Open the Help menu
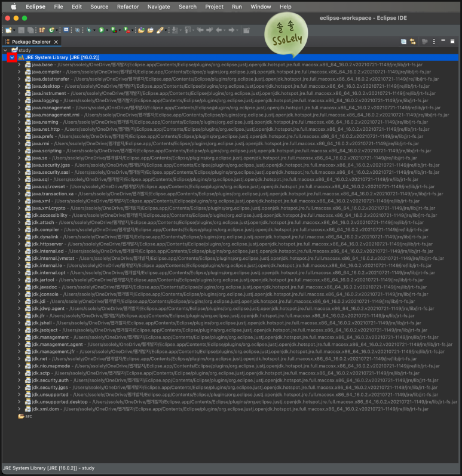The height and width of the screenshot is (476, 462). 285,7
